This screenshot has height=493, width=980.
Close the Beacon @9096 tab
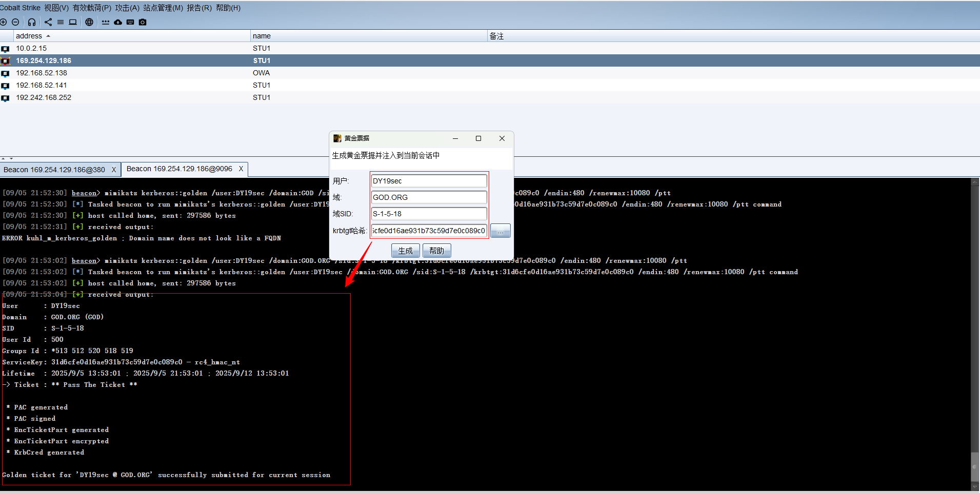pos(241,169)
